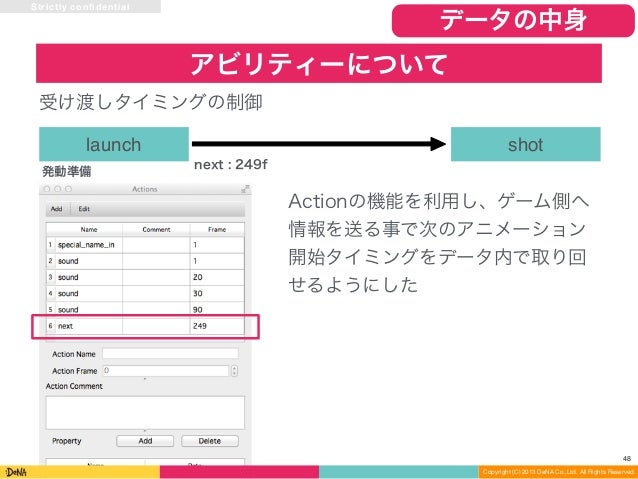
Task: Click the Action Frame input field
Action: pos(166,371)
